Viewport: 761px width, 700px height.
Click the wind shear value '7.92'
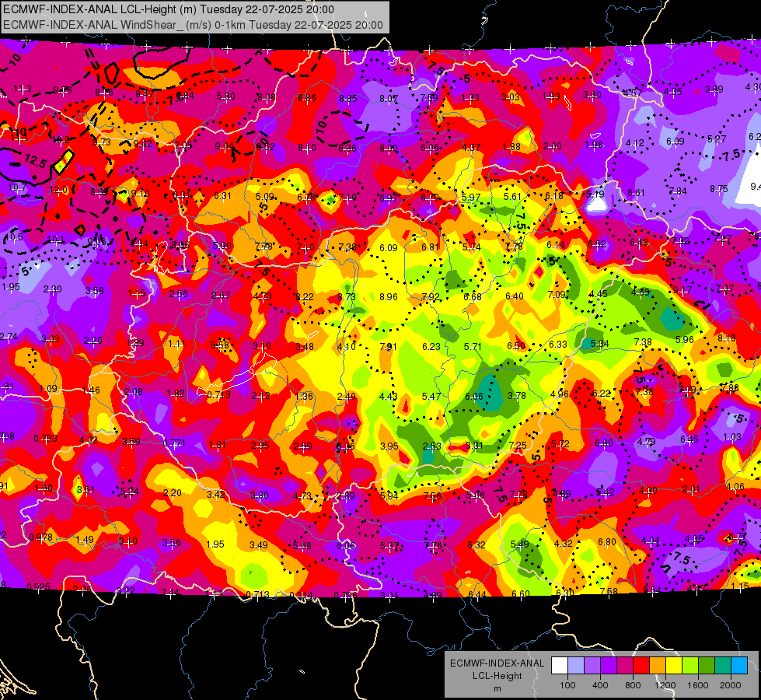[x=431, y=296]
